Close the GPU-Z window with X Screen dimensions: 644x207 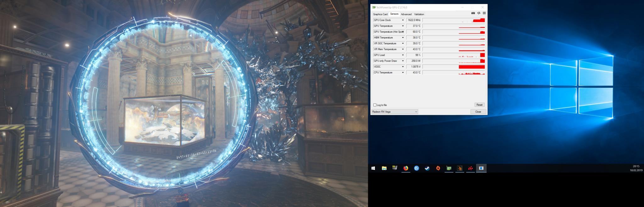482,7
